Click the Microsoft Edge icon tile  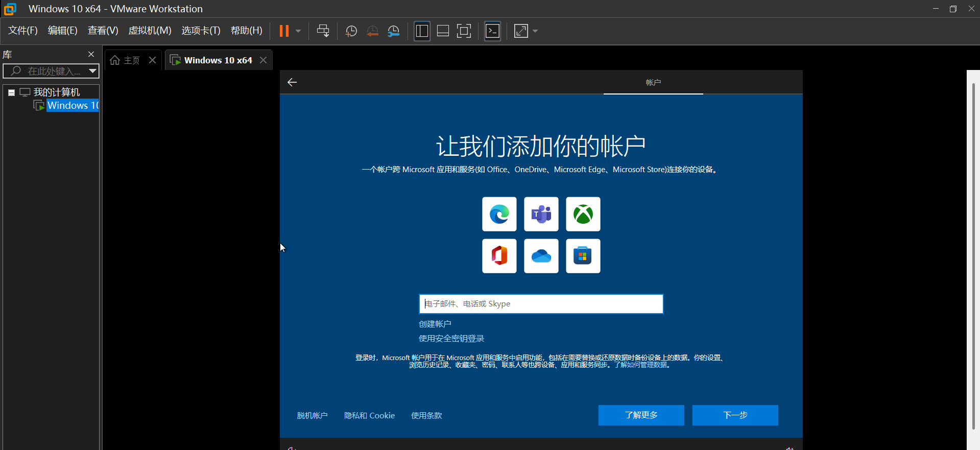pyautogui.click(x=499, y=214)
